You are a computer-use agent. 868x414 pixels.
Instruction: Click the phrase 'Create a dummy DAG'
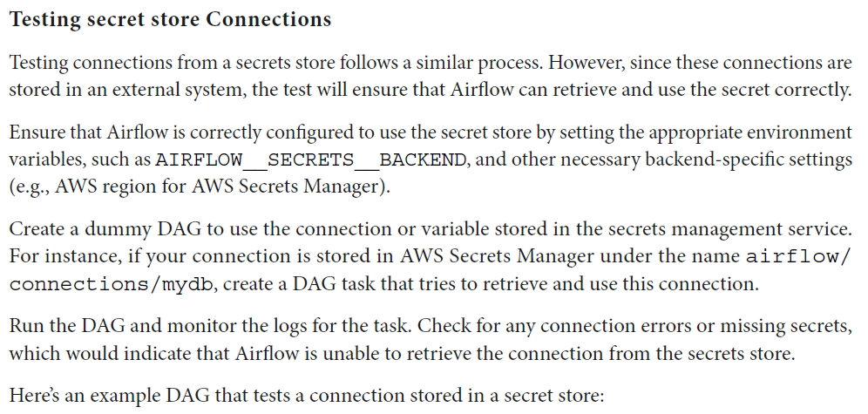tap(82, 229)
